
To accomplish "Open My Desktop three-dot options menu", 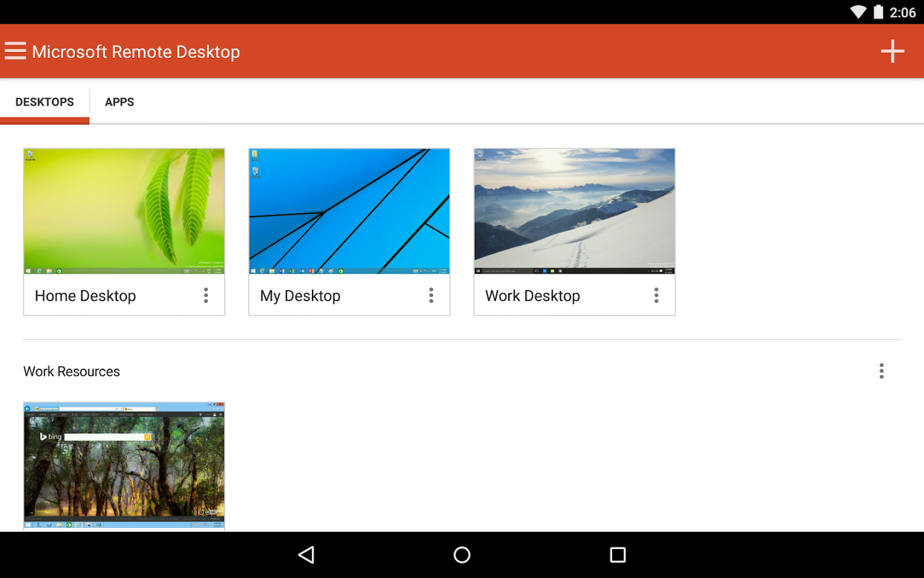I will [x=431, y=295].
